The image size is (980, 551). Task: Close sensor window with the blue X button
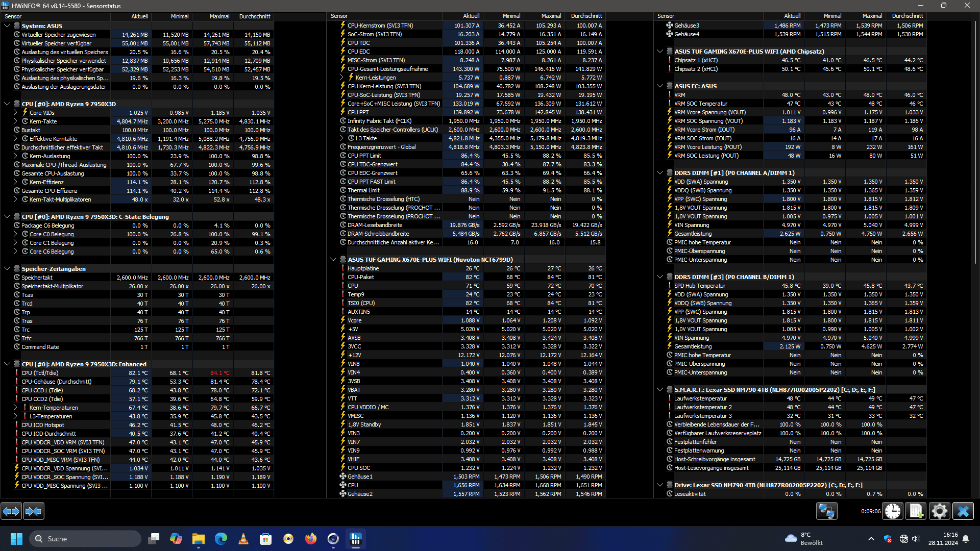[963, 511]
